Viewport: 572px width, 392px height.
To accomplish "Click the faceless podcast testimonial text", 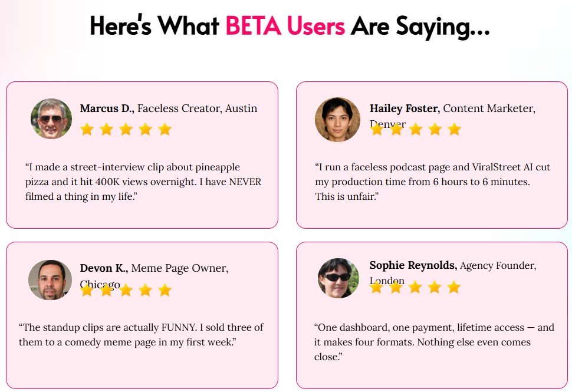I will (x=433, y=182).
